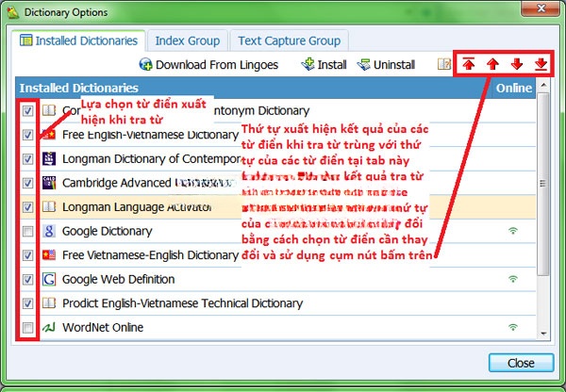Click the first row book icon
Viewport: 566px width, 392px height.
point(49,110)
